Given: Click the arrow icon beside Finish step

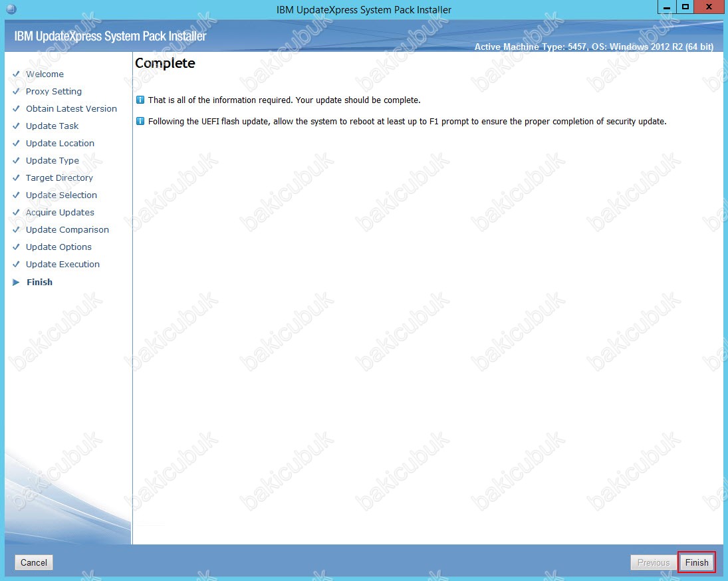Looking at the screenshot, I should pyautogui.click(x=16, y=282).
